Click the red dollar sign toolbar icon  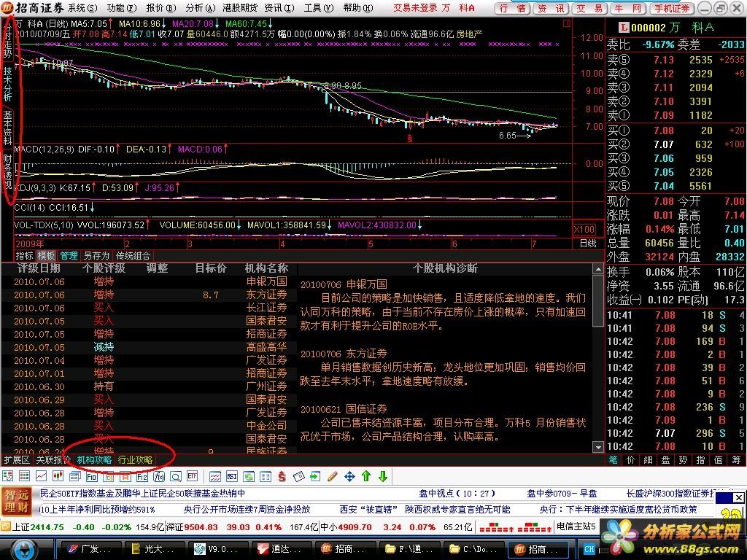click(282, 476)
